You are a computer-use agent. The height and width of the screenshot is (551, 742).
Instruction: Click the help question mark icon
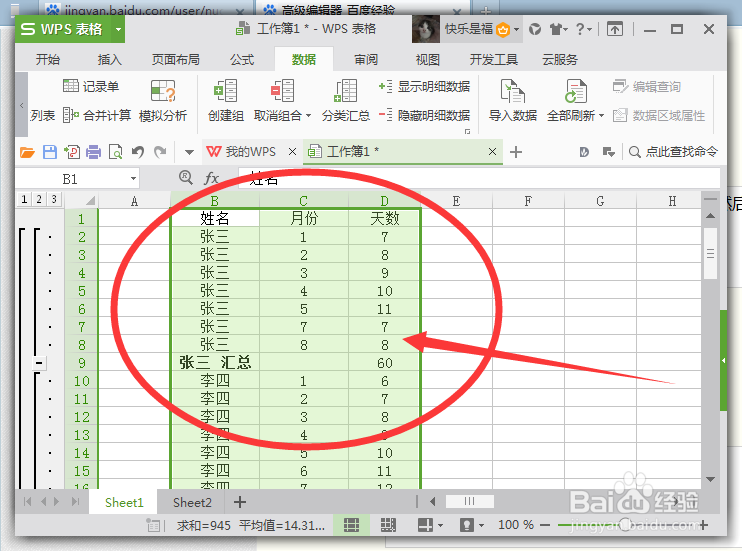tap(580, 29)
